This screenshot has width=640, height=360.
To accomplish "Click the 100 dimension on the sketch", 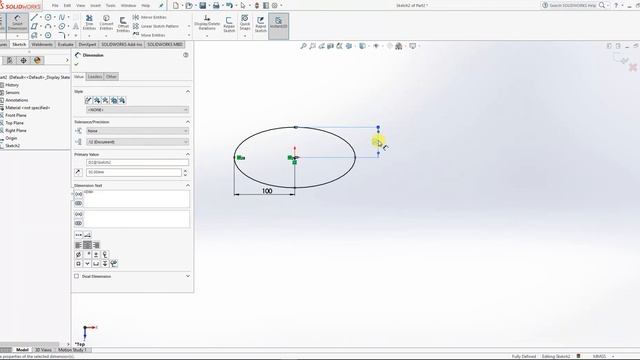I will [x=267, y=191].
